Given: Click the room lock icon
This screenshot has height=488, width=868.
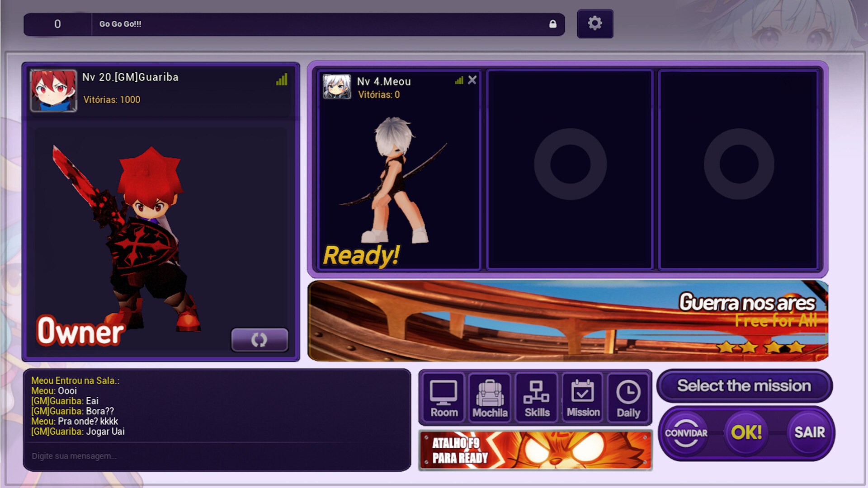Looking at the screenshot, I should 552,24.
